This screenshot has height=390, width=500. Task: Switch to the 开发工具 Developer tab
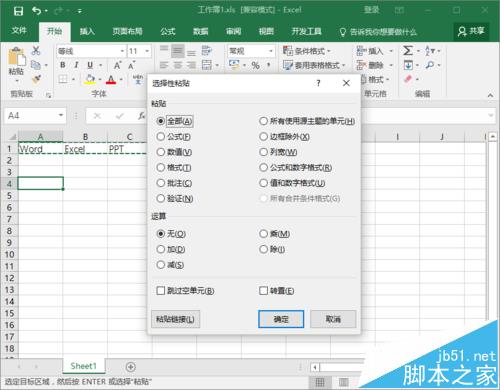click(307, 31)
